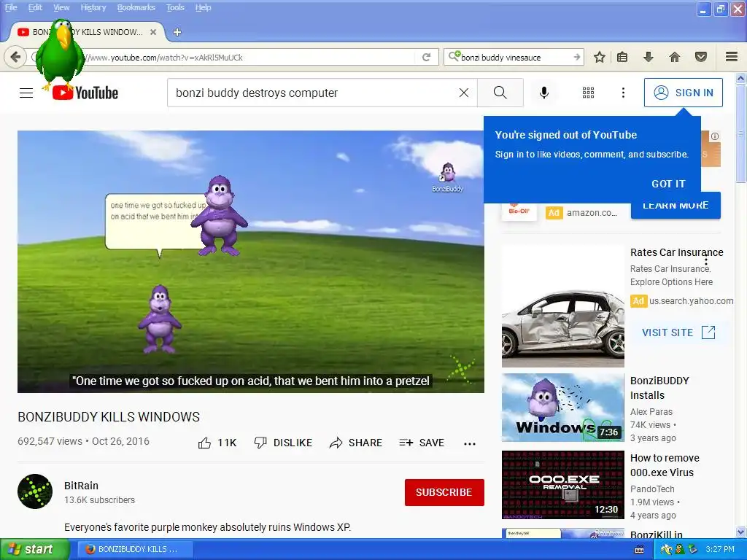Viewport: 747px width, 560px height.
Task: Open the Rates Car Insurance ad options dots
Action: coord(706,262)
